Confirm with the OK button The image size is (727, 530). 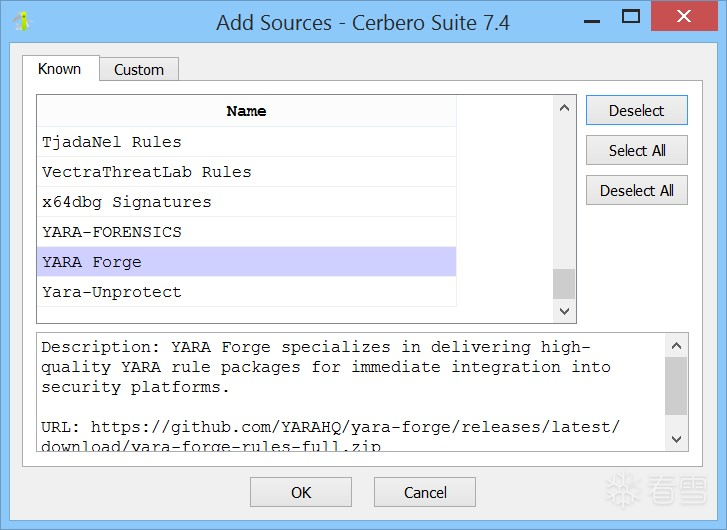point(301,492)
